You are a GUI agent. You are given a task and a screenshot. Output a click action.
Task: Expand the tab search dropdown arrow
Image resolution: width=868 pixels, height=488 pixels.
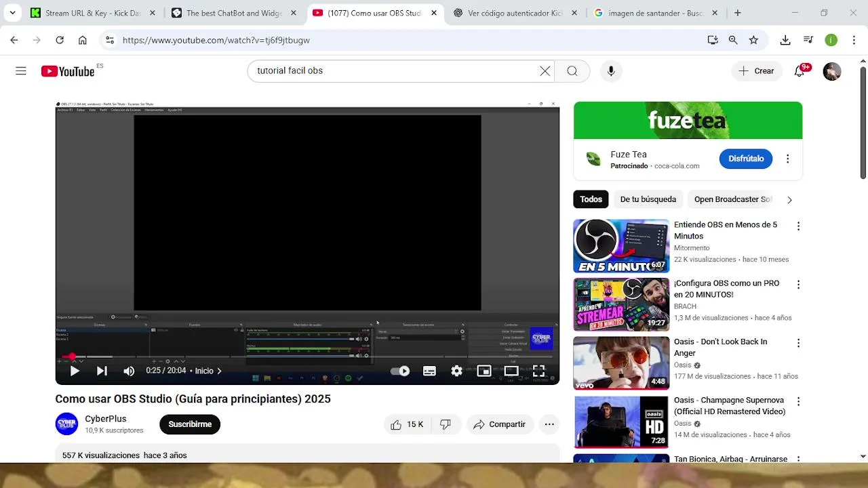point(12,13)
